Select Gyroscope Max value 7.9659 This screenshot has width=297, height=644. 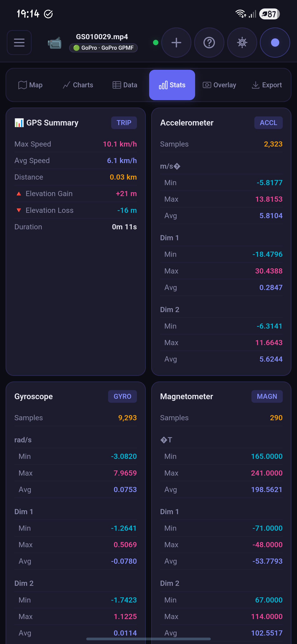click(125, 473)
